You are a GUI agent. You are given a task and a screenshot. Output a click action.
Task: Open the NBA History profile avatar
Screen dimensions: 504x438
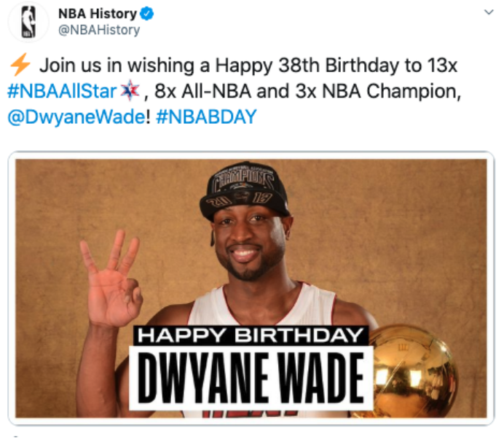[x=28, y=22]
